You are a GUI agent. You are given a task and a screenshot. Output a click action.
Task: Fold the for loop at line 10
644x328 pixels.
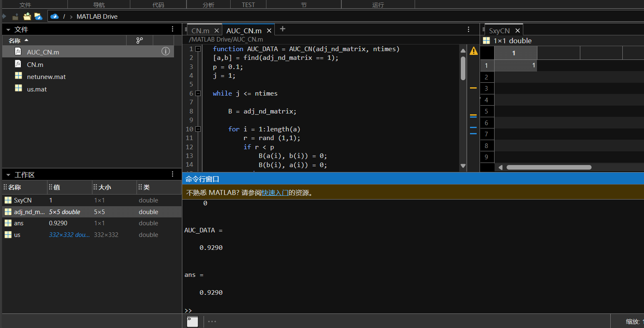198,129
